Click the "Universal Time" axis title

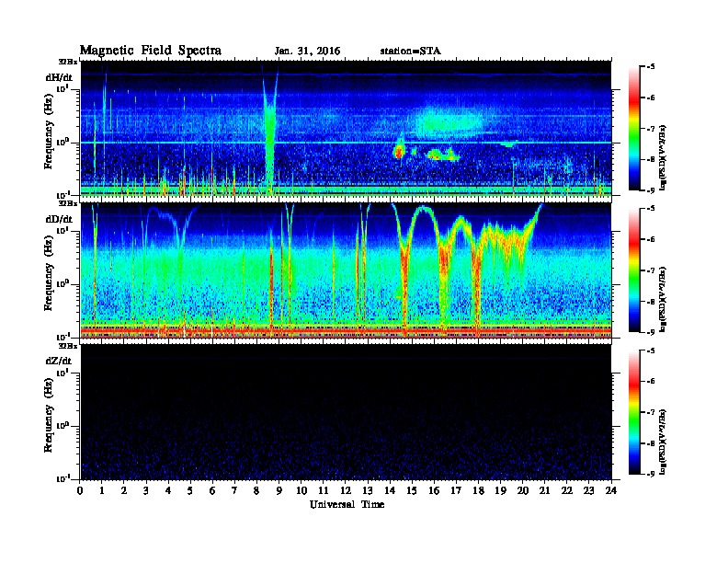[x=347, y=504]
